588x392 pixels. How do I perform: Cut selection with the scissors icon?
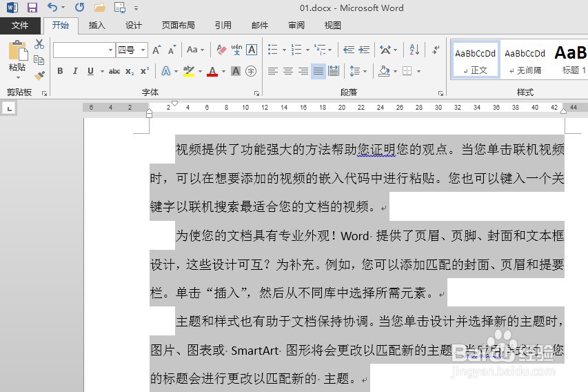coord(39,44)
